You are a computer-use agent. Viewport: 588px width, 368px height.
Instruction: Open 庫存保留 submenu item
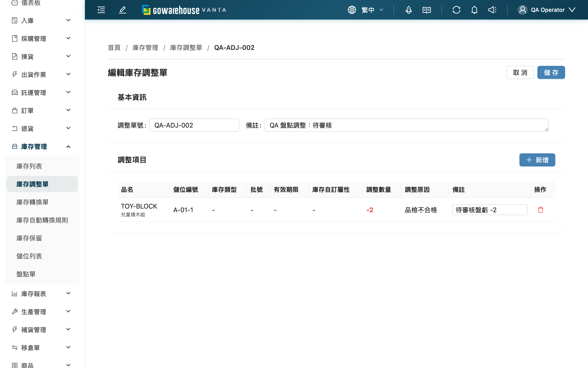42,238
